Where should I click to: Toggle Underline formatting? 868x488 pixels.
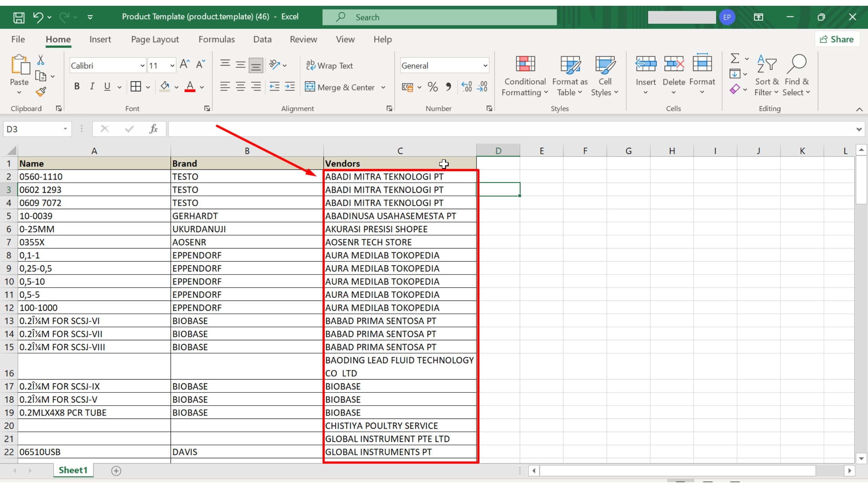tap(107, 87)
